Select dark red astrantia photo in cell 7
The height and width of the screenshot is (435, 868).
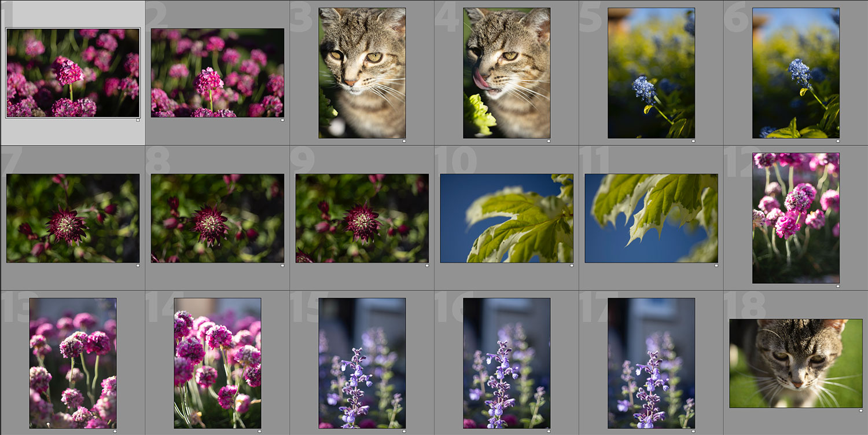click(x=73, y=218)
